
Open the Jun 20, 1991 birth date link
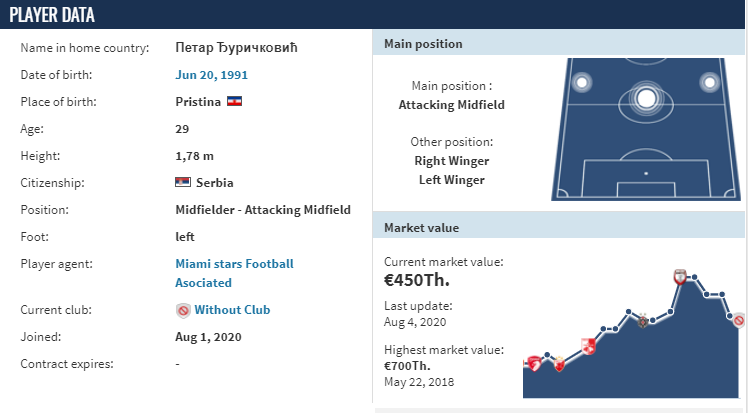pos(211,75)
